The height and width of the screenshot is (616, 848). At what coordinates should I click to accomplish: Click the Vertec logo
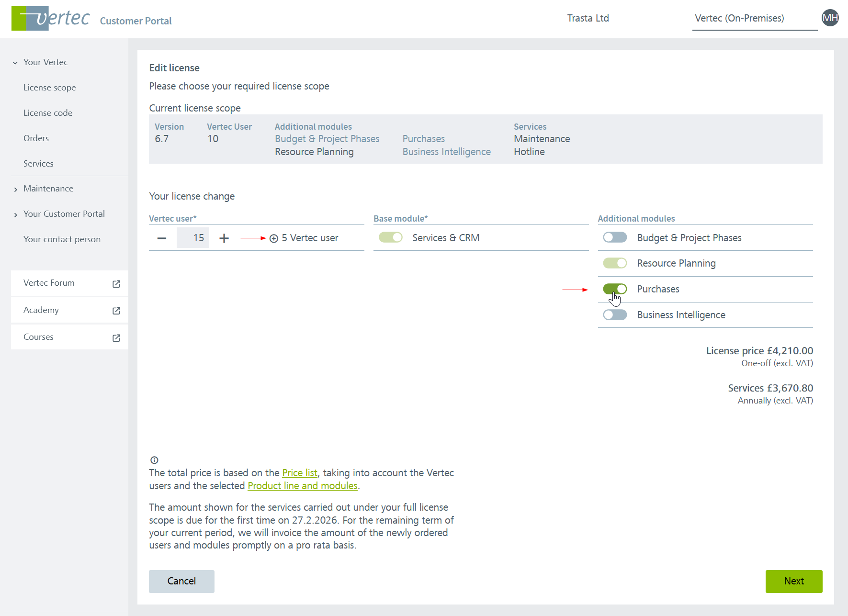coord(50,19)
